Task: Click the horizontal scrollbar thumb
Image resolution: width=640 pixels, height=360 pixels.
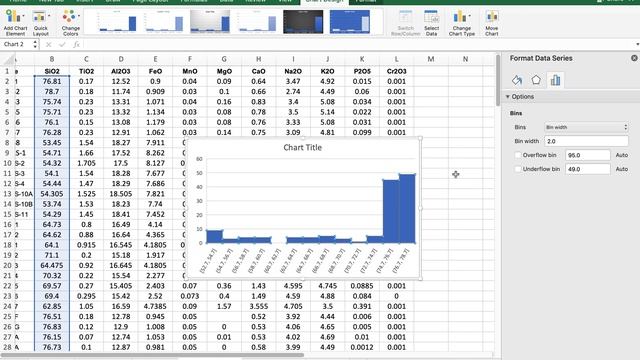Action: 153,355
